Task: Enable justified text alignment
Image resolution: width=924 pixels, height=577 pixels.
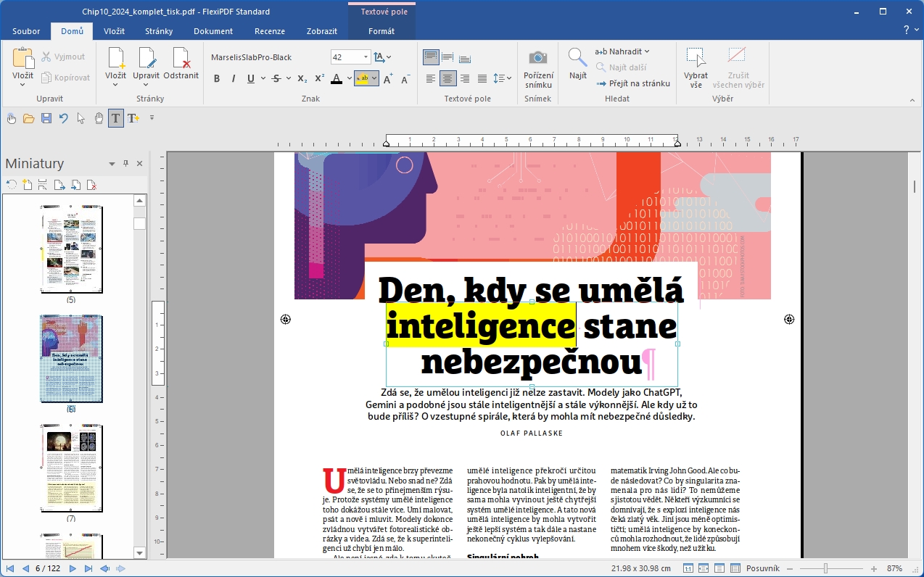Action: 481,79
